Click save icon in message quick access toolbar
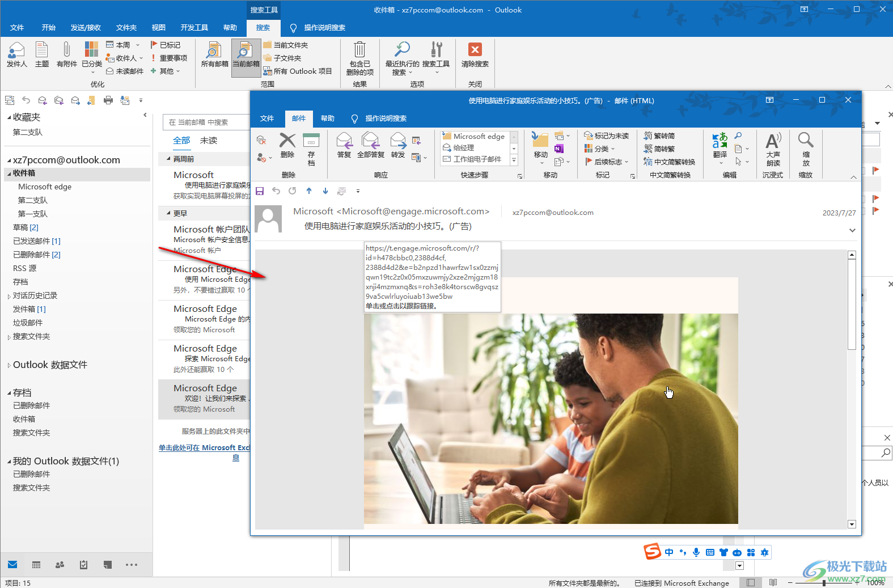Image resolution: width=893 pixels, height=588 pixels. click(x=260, y=191)
